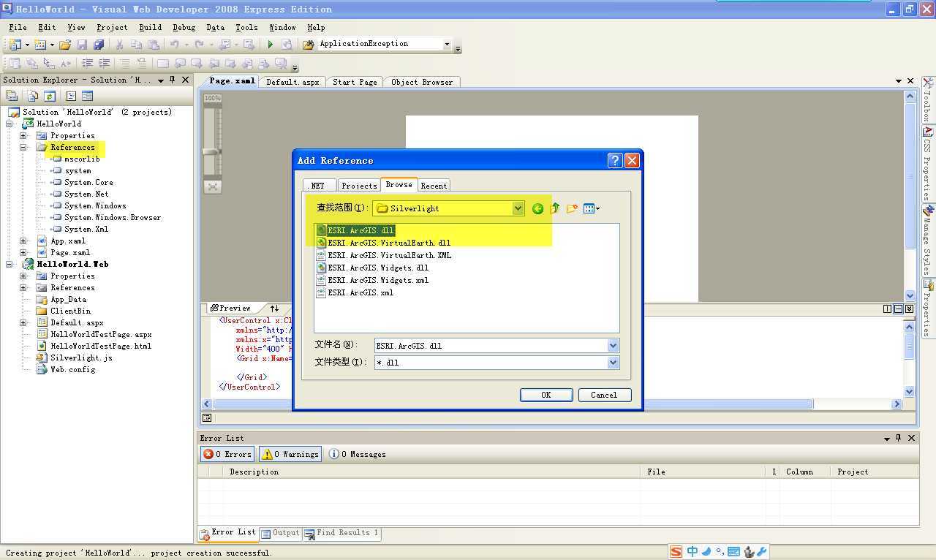Open the Toolbox side tab on the right
Image resolution: width=936 pixels, height=560 pixels.
[x=927, y=100]
